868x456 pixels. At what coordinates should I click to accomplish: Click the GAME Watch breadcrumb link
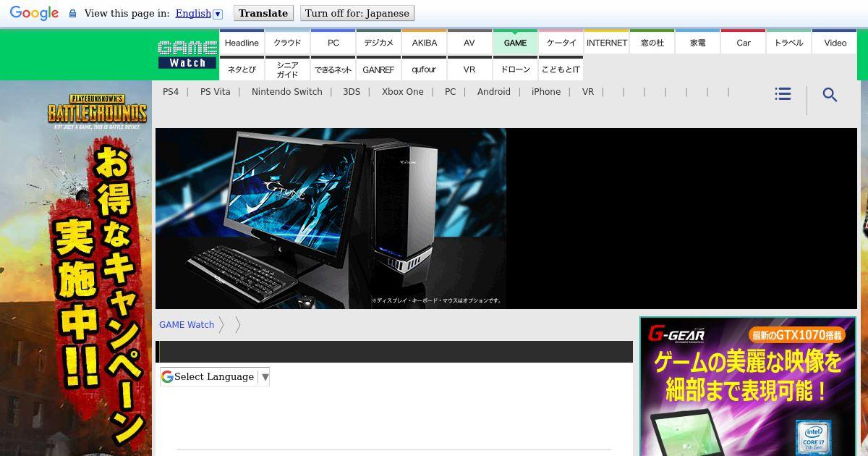click(187, 325)
